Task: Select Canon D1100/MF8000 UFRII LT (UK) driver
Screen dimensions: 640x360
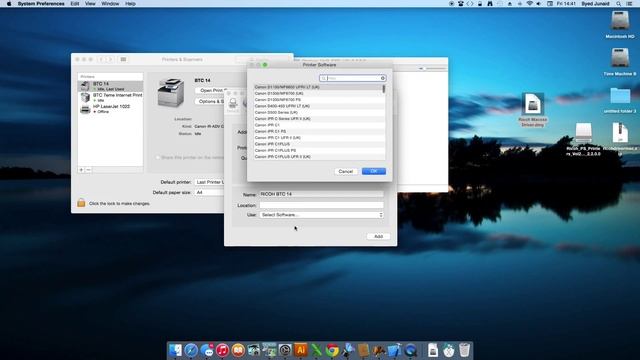Action: click(318, 87)
